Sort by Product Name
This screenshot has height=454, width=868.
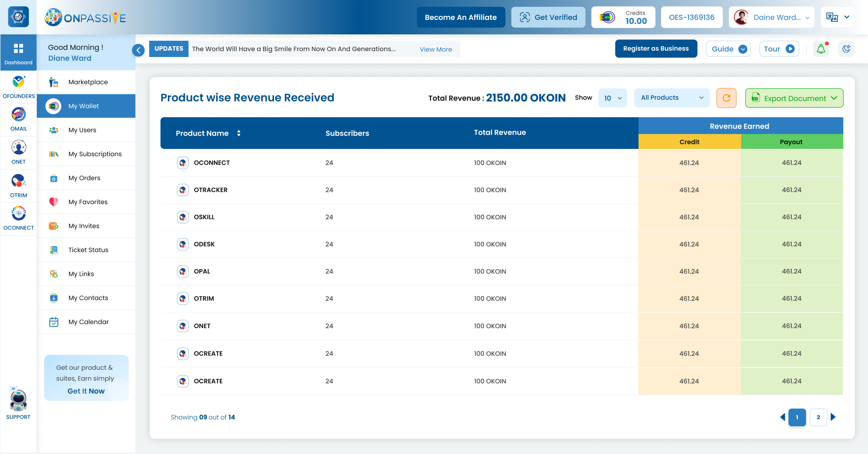pyautogui.click(x=239, y=133)
